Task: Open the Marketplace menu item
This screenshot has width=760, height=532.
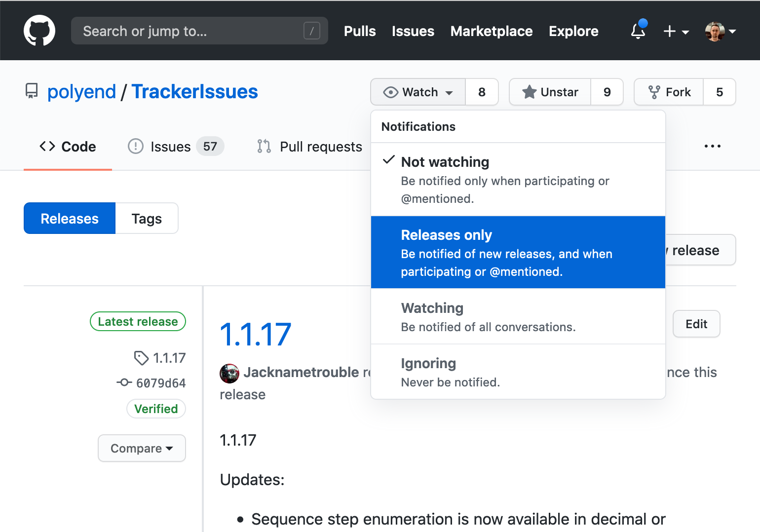Action: pos(491,31)
